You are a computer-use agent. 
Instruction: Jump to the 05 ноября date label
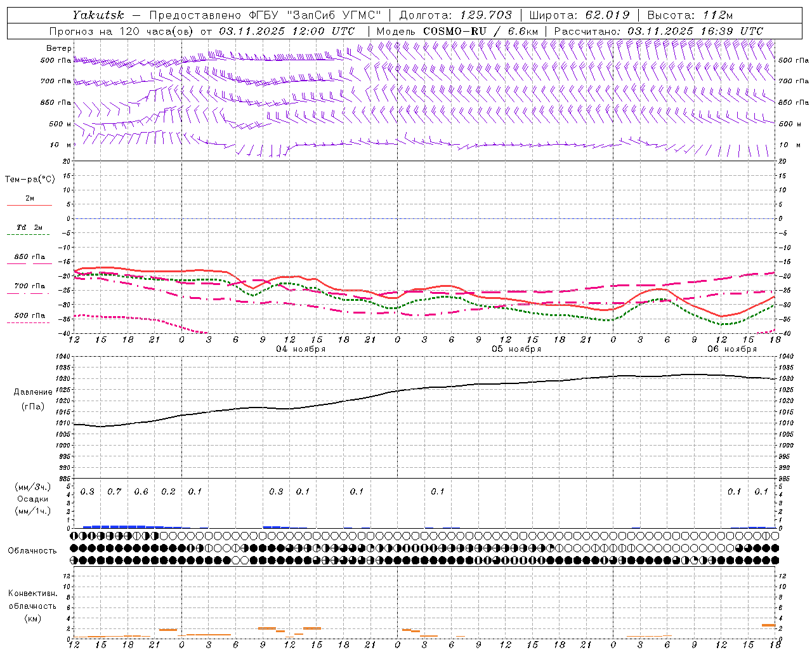coord(516,349)
